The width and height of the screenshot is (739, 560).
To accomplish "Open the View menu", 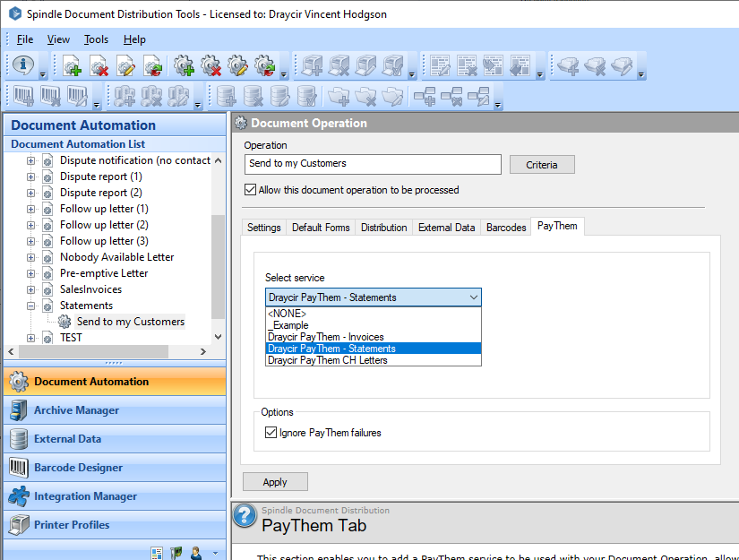I will click(x=58, y=39).
